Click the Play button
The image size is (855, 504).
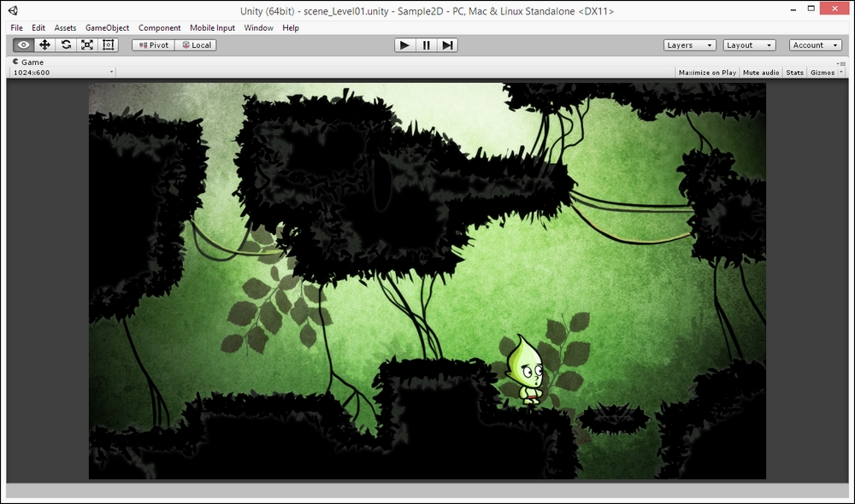(404, 45)
